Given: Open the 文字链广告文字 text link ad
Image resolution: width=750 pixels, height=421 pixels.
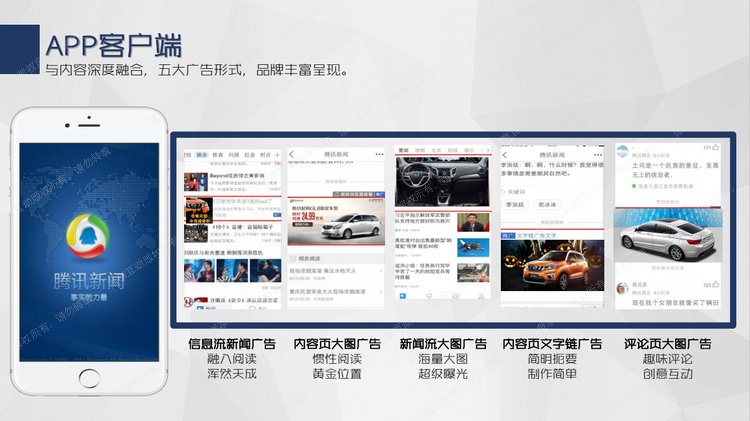Looking at the screenshot, I should pos(536,235).
